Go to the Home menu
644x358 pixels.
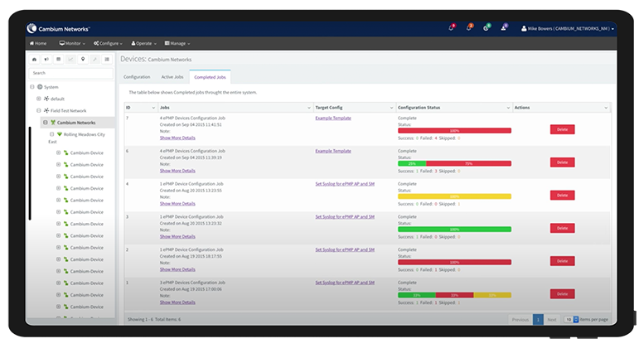38,43
